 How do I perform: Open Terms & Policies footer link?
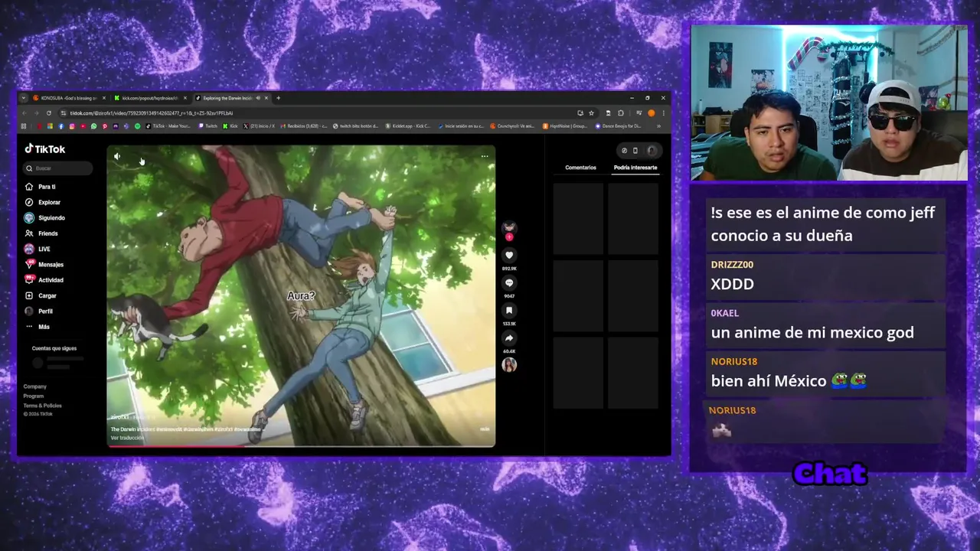pyautogui.click(x=43, y=406)
